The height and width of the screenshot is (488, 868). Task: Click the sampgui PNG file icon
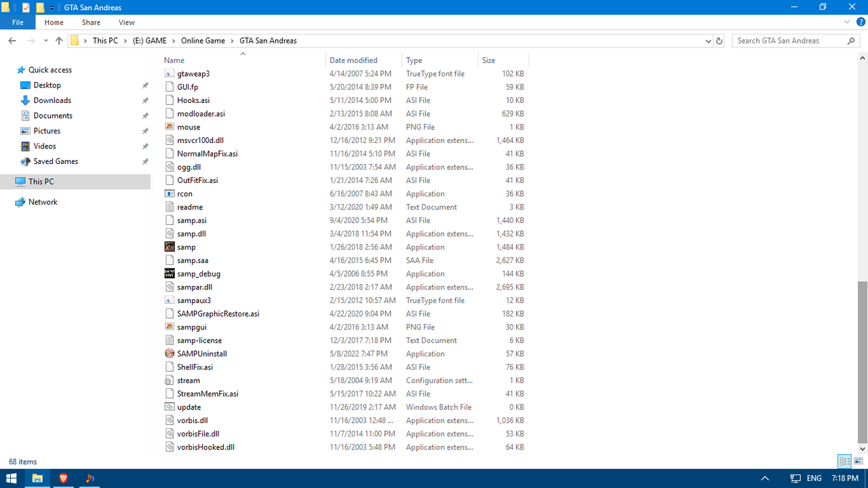[170, 327]
